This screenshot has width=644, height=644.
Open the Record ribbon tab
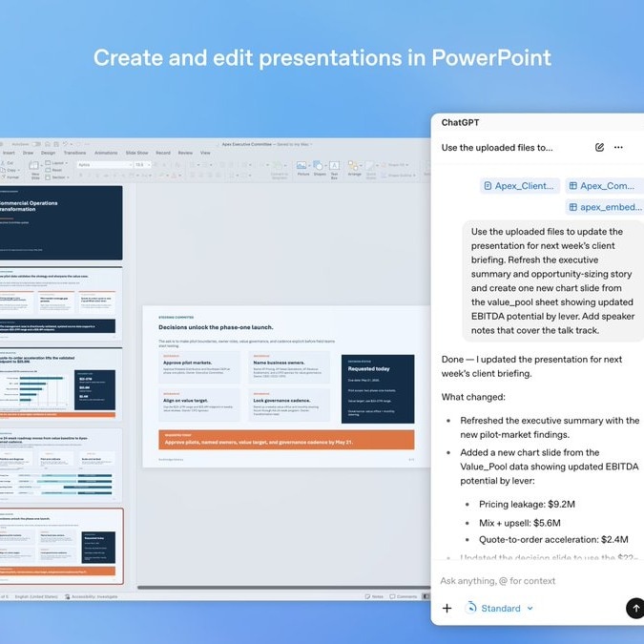163,153
